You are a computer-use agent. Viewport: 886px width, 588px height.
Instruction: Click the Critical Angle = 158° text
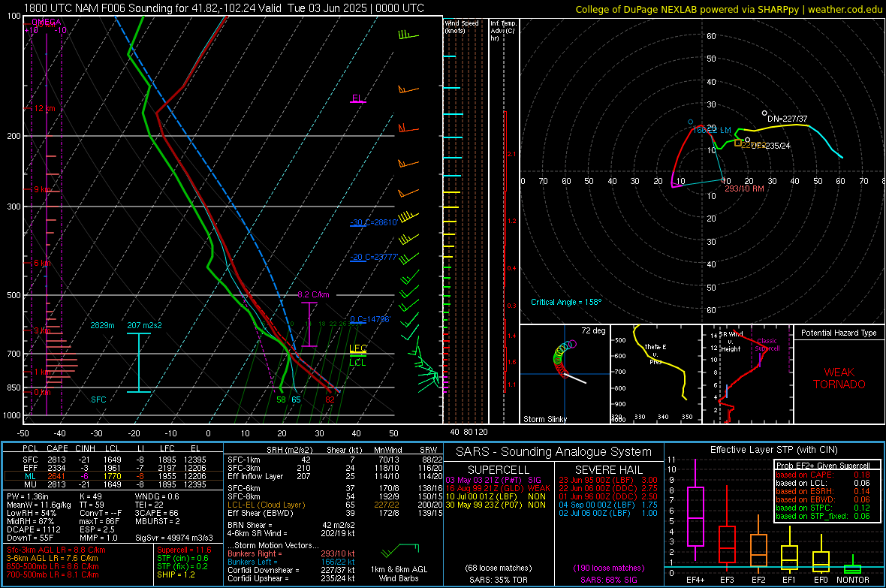click(x=566, y=302)
